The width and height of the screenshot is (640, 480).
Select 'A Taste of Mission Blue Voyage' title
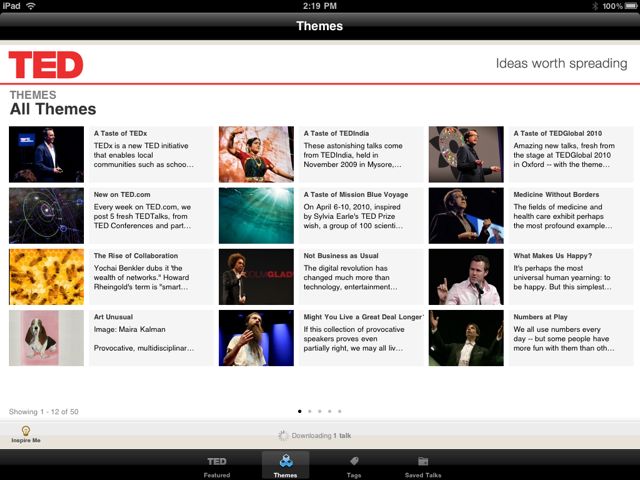[x=356, y=195]
